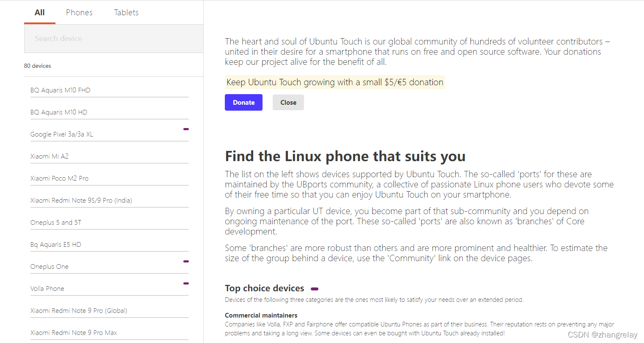The height and width of the screenshot is (343, 644).
Task: Click the 'Top choice devices' heading
Action: [x=265, y=288]
